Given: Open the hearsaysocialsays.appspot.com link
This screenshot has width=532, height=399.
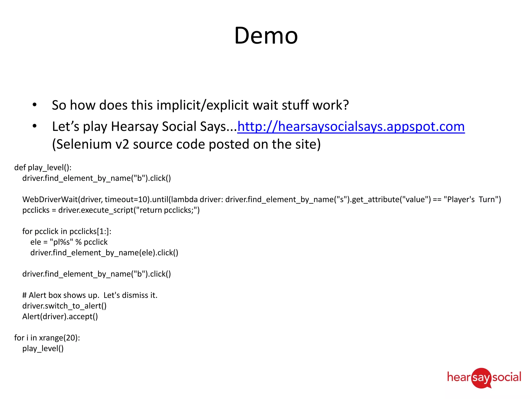Looking at the screenshot, I should (351, 127).
